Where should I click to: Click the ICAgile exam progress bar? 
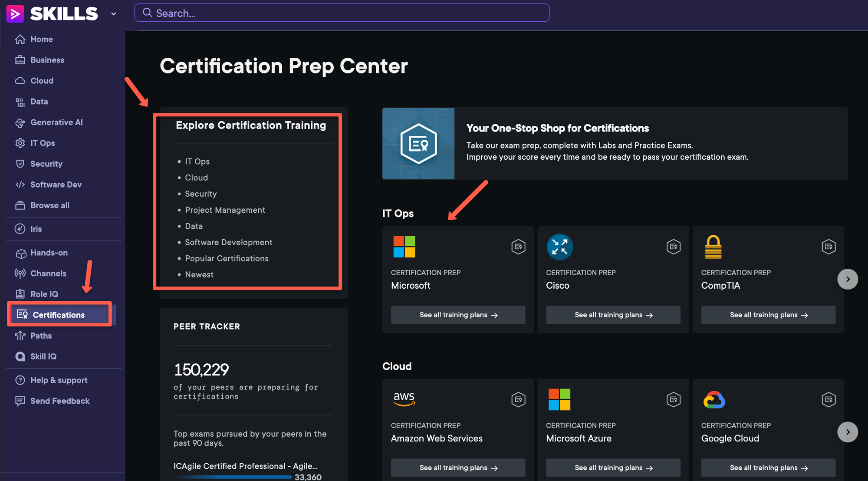tap(233, 477)
